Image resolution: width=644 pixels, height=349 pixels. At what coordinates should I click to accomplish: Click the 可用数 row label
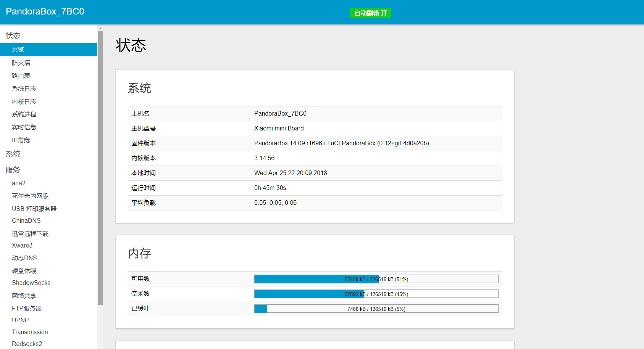[140, 278]
